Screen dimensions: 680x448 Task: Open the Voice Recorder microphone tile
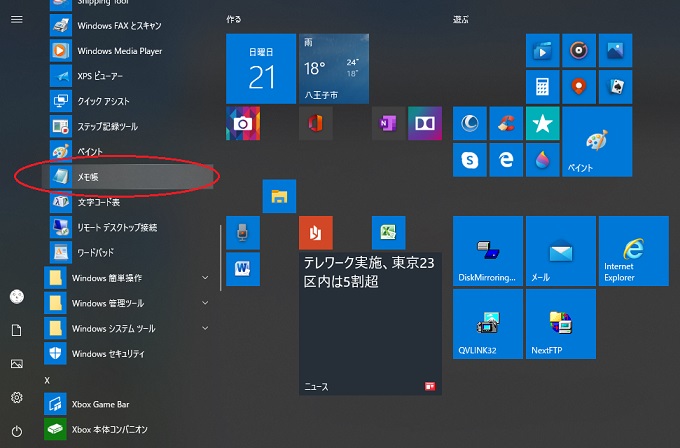(243, 232)
